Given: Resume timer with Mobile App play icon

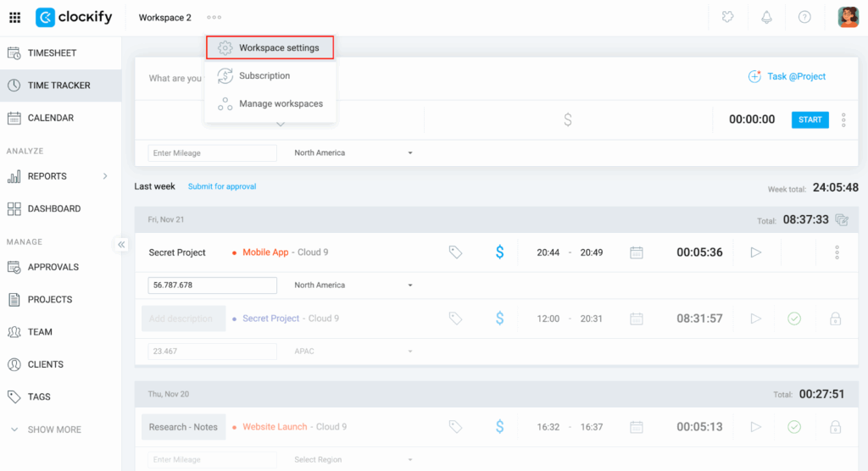Looking at the screenshot, I should click(x=756, y=252).
